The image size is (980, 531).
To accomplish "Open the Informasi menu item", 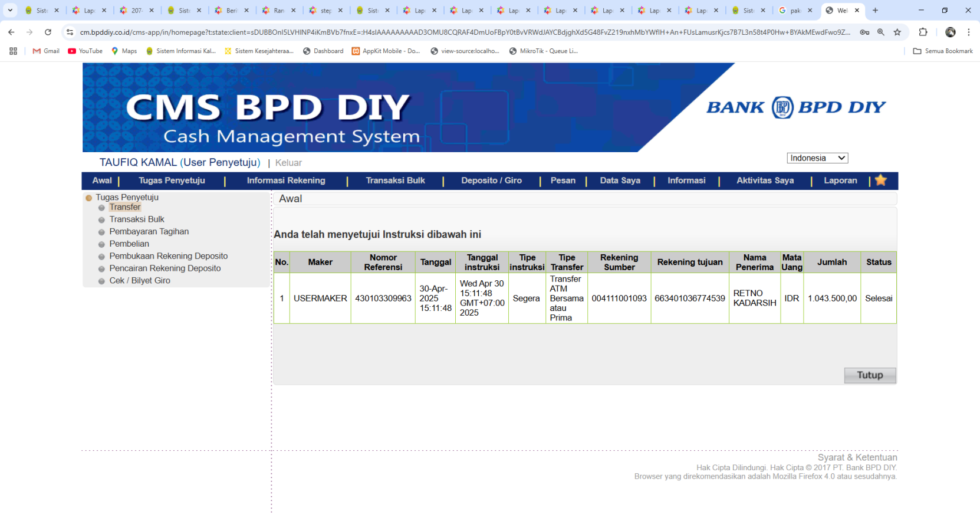I will coord(686,181).
